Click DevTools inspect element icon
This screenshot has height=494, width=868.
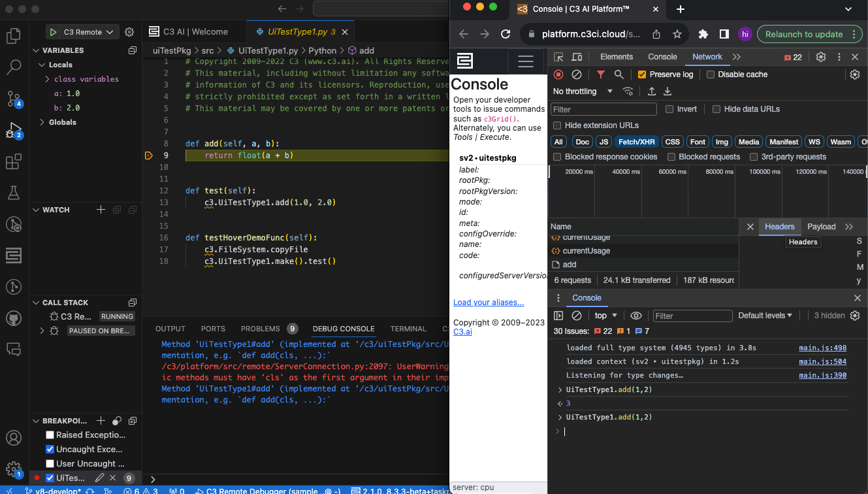(x=558, y=57)
